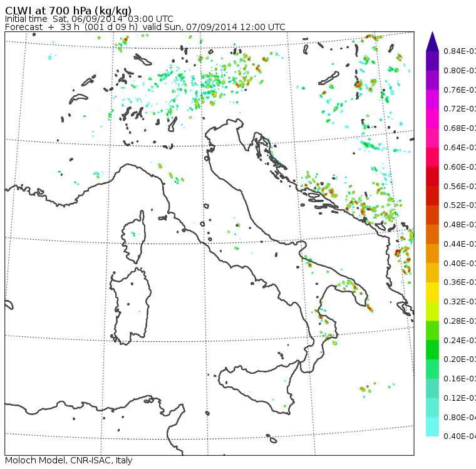Select the light cyan swatch between 0.40E-04 and 0.80E-04
This screenshot has width=476, height=469.
pos(432,427)
